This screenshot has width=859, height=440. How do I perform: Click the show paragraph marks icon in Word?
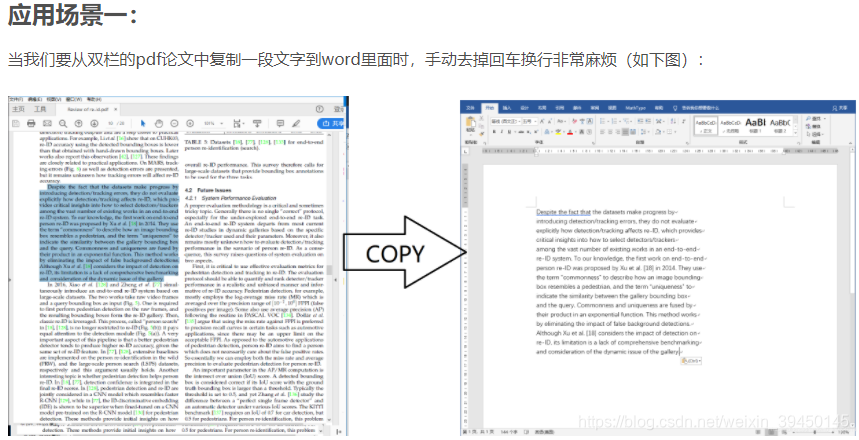[x=683, y=122]
